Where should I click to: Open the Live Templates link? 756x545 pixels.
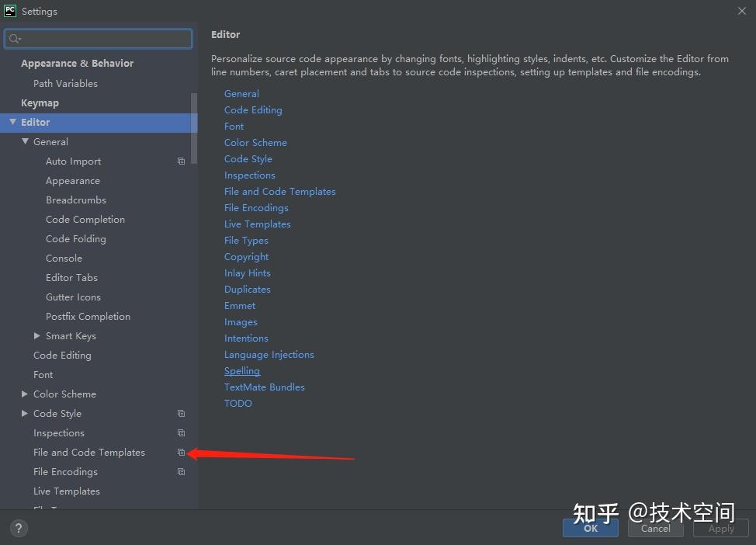[258, 224]
